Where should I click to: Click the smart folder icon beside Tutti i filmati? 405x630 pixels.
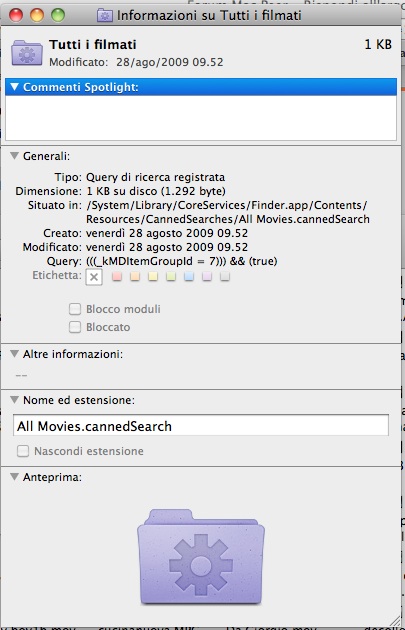tap(27, 52)
